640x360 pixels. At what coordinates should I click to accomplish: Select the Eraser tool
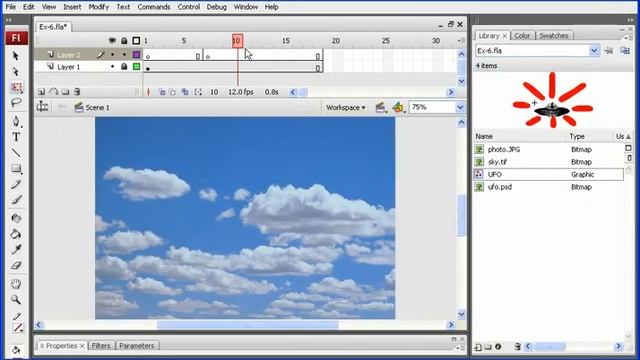pos(16,266)
